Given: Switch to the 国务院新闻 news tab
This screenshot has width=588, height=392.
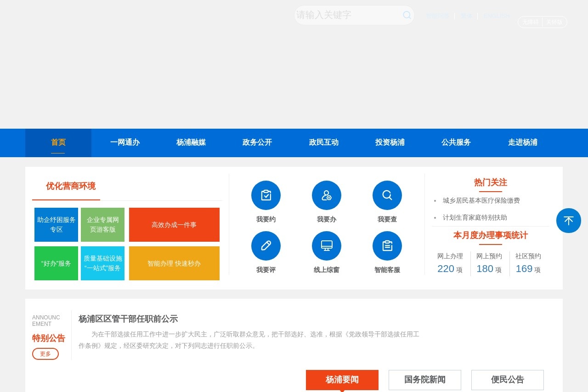Looking at the screenshot, I should (424, 380).
